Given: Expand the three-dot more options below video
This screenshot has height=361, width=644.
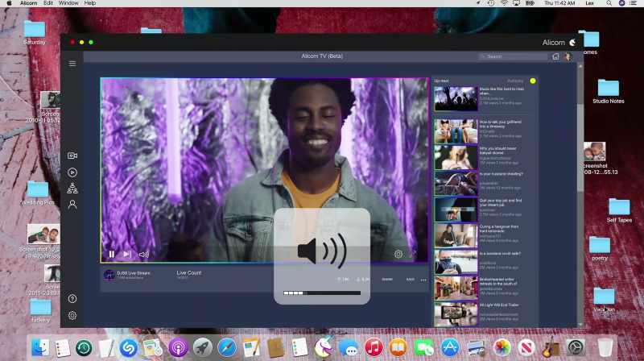Looking at the screenshot, I should (x=423, y=280).
